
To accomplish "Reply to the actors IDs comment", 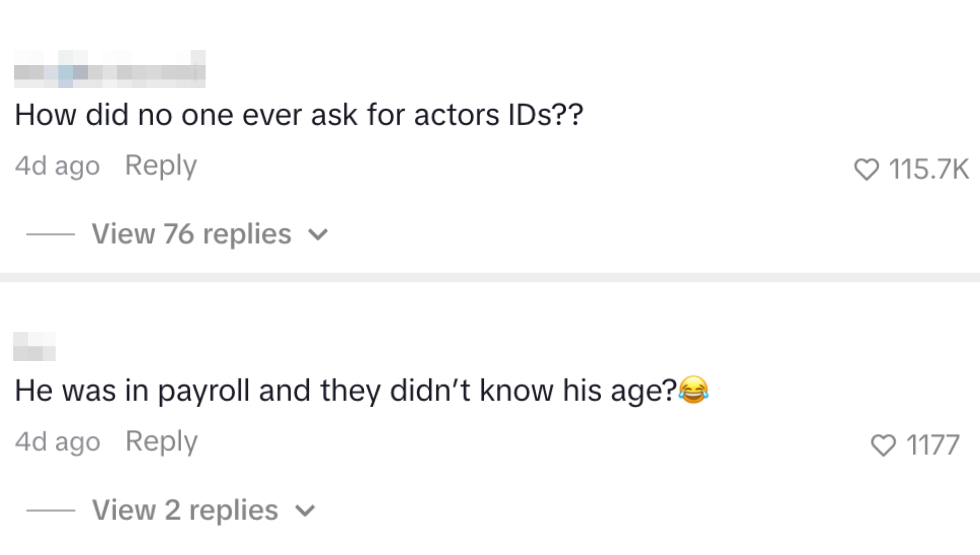I will pos(161,166).
